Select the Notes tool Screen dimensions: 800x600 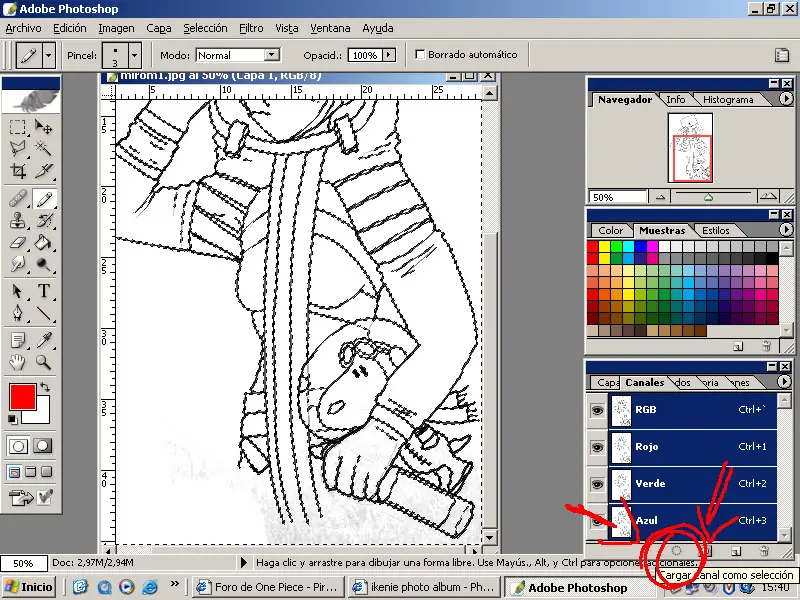17,340
